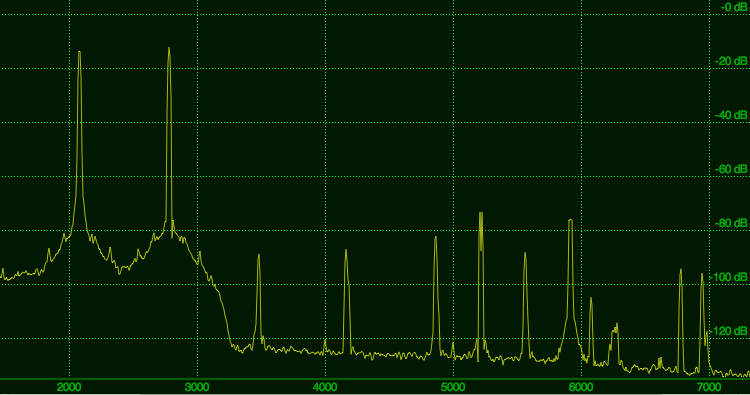Click the tallest spectrum peak near 2800 Hz
Viewport: 750px width, 395px height.
169,49
